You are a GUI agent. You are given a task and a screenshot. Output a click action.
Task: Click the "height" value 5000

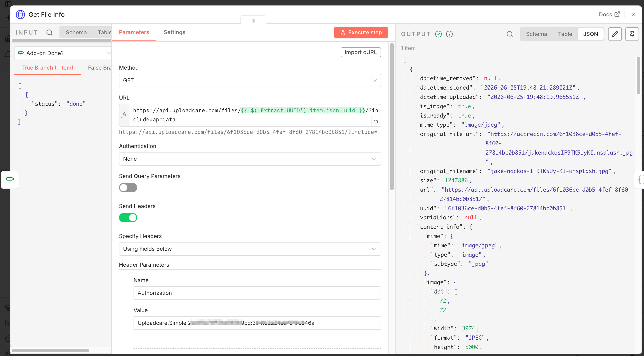(x=471, y=347)
